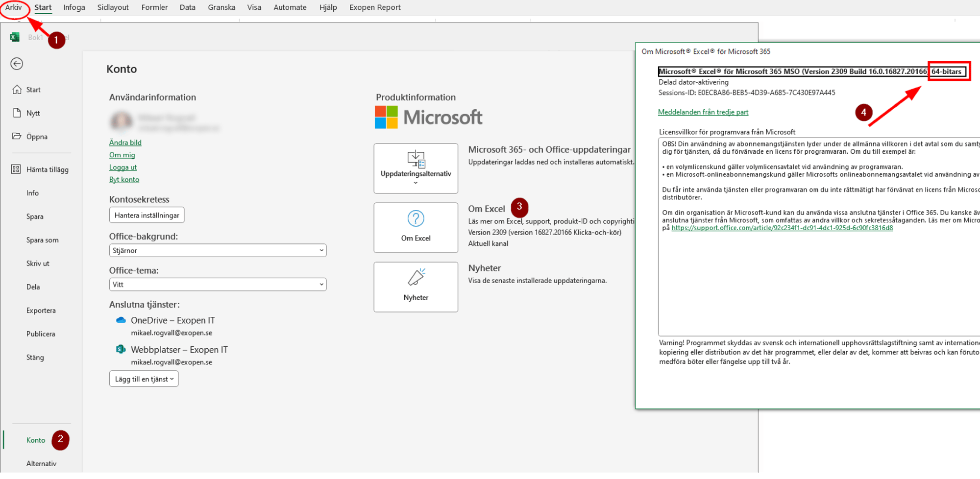
Task: Click the version string in Om Excel dialog
Action: click(x=811, y=72)
